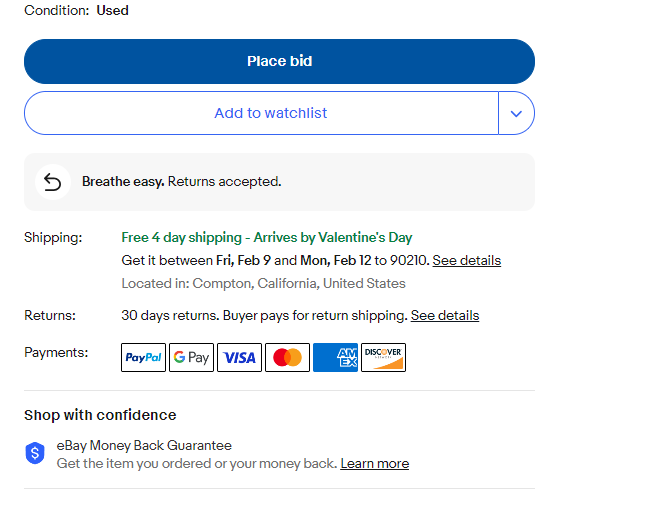The height and width of the screenshot is (511, 655).
Task: Click the eBay Money Back Guarantee text
Action: pyautogui.click(x=144, y=445)
